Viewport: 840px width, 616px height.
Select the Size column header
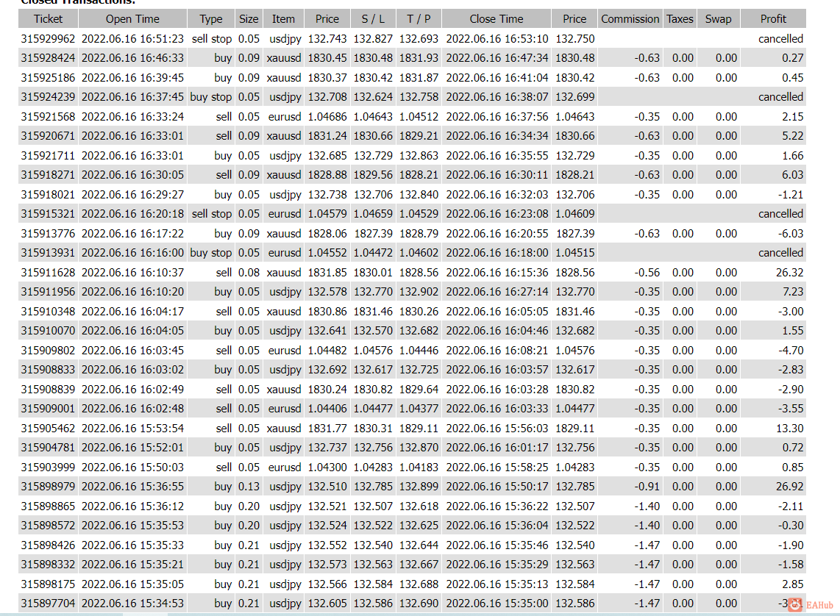point(249,18)
